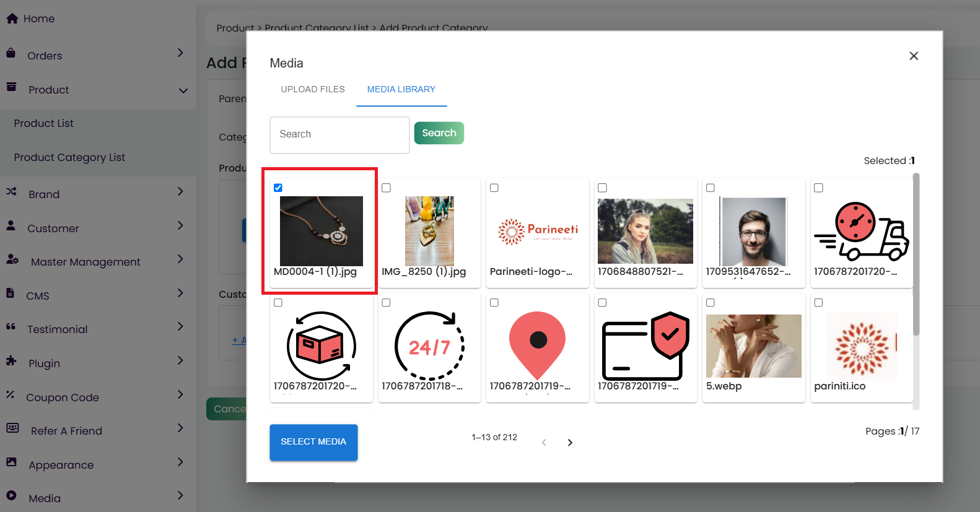The height and width of the screenshot is (512, 980).
Task: Click the Testimonial quote icon
Action: point(11,327)
